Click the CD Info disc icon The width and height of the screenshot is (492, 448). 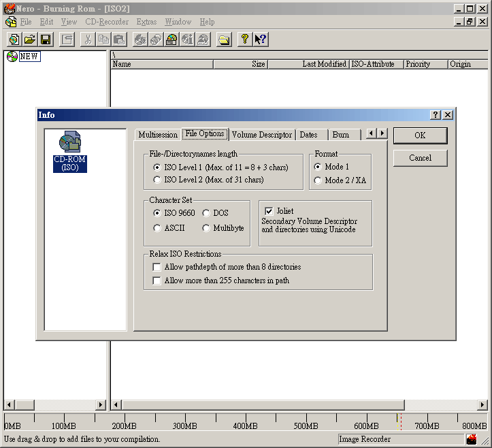(187, 39)
